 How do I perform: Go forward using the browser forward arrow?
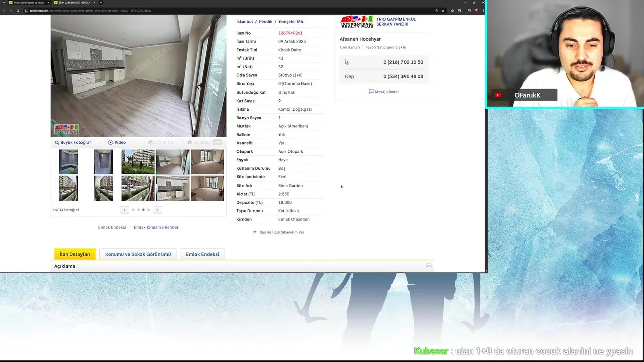pyautogui.click(x=11, y=10)
